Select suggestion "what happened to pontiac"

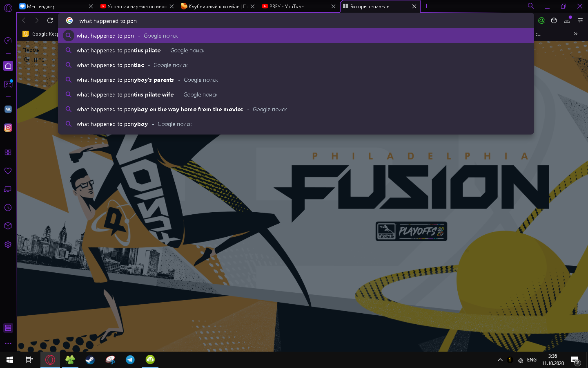[x=110, y=65]
